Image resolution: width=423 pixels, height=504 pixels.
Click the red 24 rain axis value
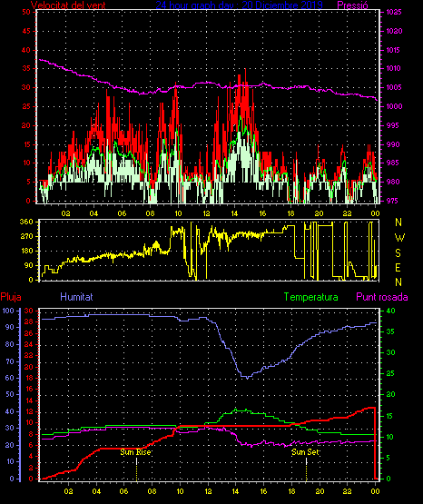point(29,344)
